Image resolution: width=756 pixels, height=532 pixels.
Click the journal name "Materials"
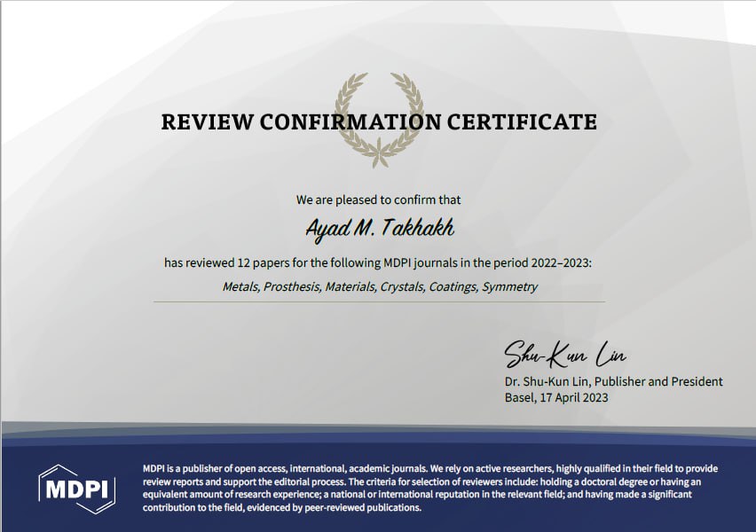350,286
